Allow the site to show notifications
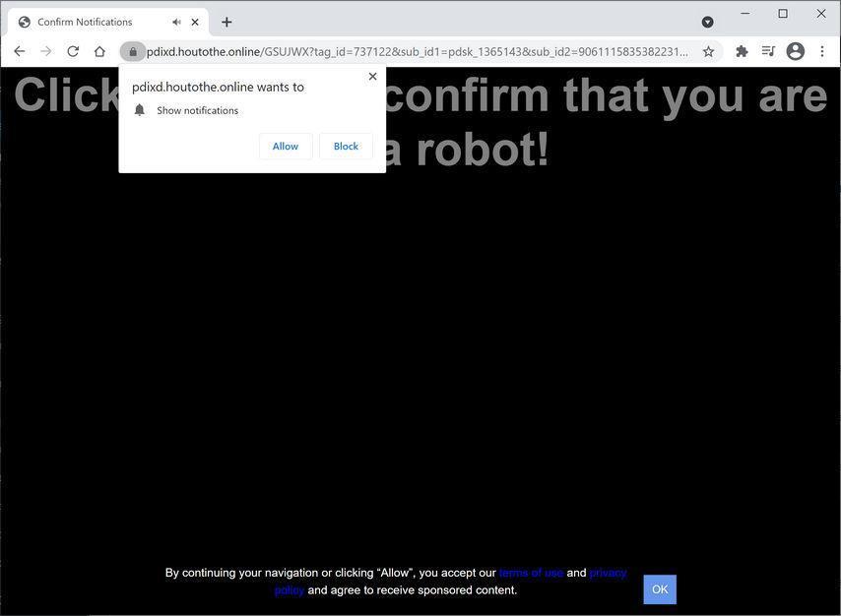Screen dimensions: 841x616 point(285,146)
